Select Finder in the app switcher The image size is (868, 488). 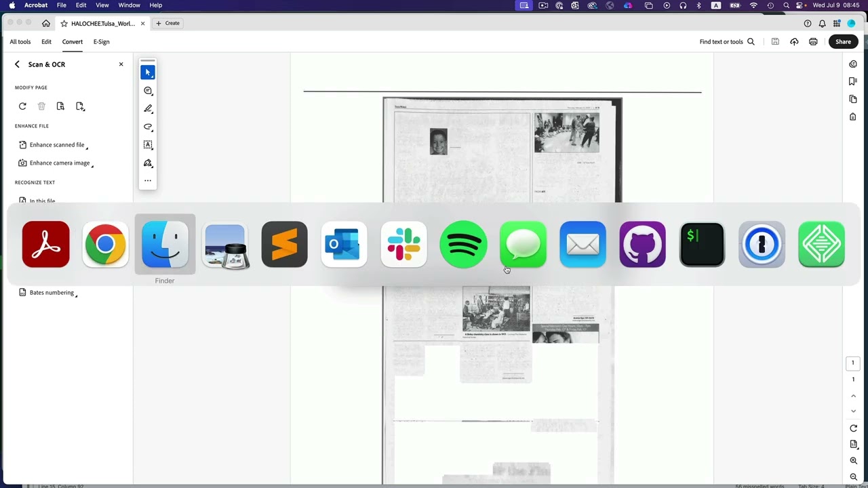[x=165, y=244]
